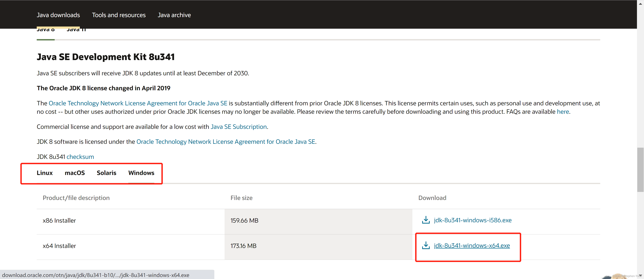This screenshot has height=279, width=644.
Task: Open the Java SE Subscription link
Action: coord(238,127)
